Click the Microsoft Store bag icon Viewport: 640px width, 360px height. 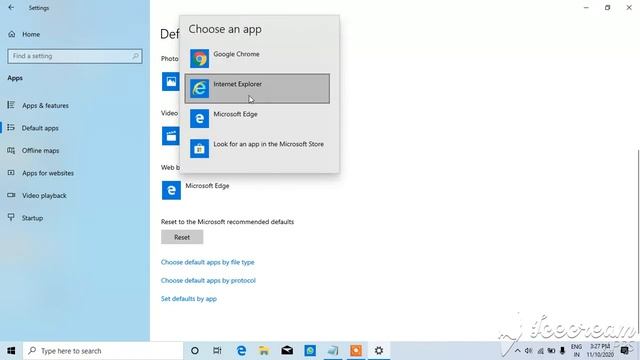(200, 149)
